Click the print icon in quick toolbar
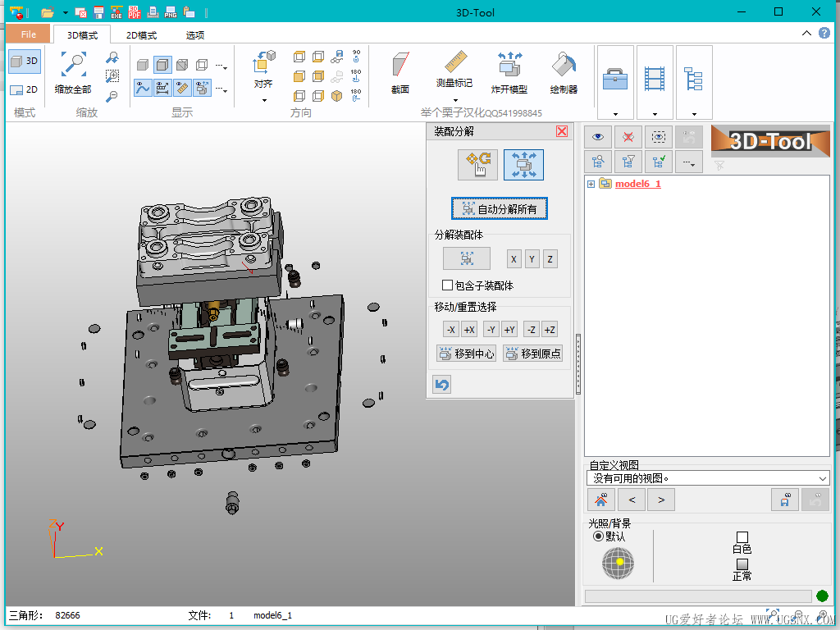 (x=153, y=12)
